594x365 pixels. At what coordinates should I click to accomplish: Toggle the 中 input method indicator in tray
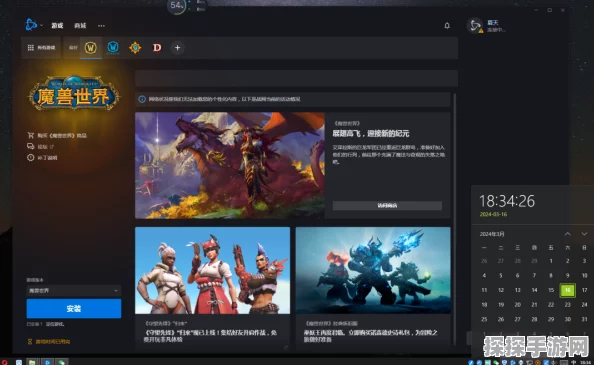tap(574, 363)
